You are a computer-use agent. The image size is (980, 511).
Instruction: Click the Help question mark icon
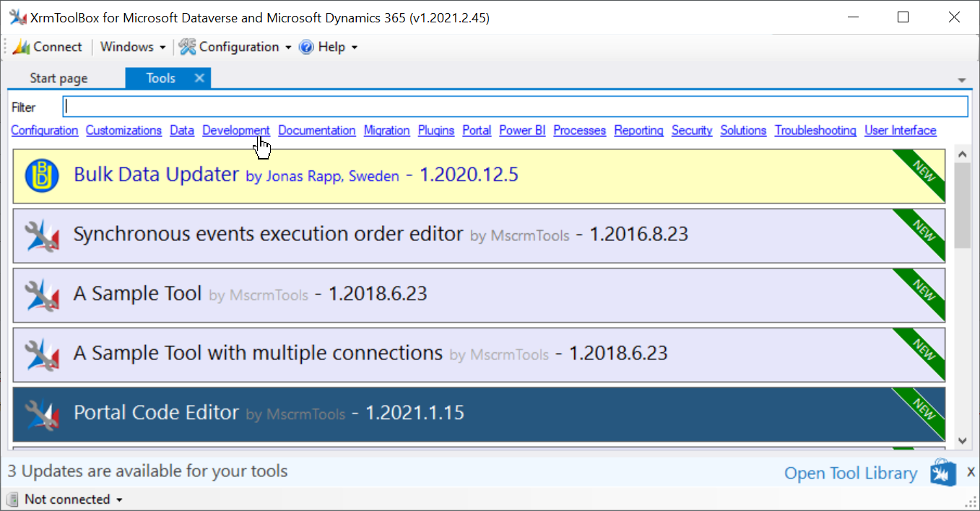306,47
